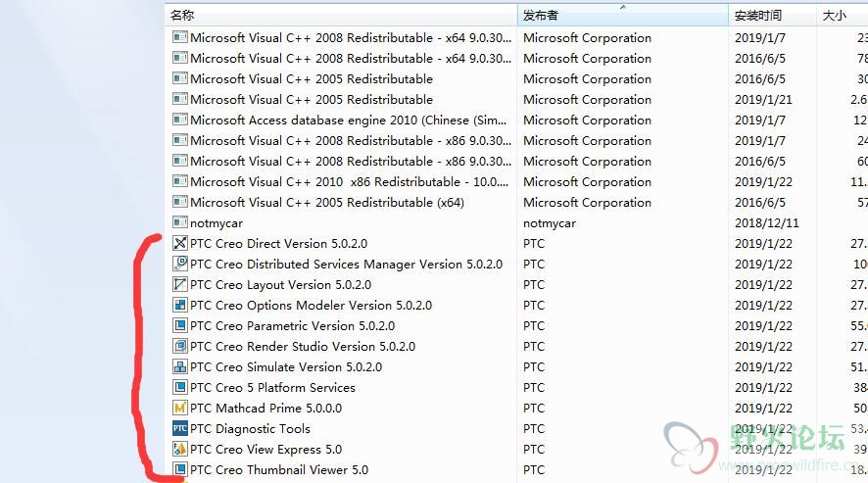
Task: Select Microsoft Visual C++ 2005 Redistributable (x64)
Action: (516, 202)
